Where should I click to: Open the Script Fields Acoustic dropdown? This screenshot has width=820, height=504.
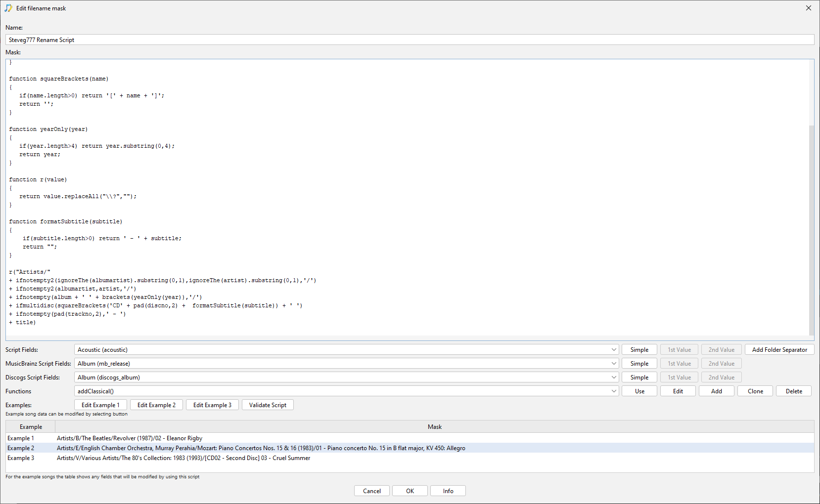pyautogui.click(x=346, y=350)
